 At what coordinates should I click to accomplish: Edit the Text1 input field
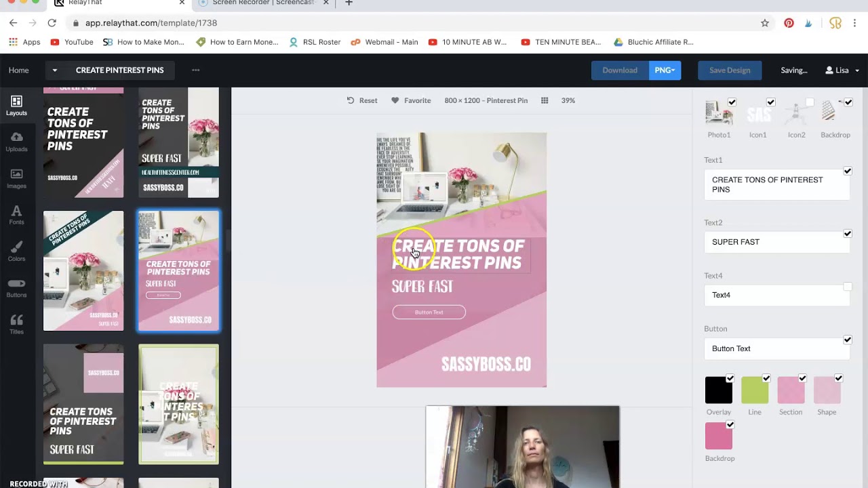coord(777,184)
